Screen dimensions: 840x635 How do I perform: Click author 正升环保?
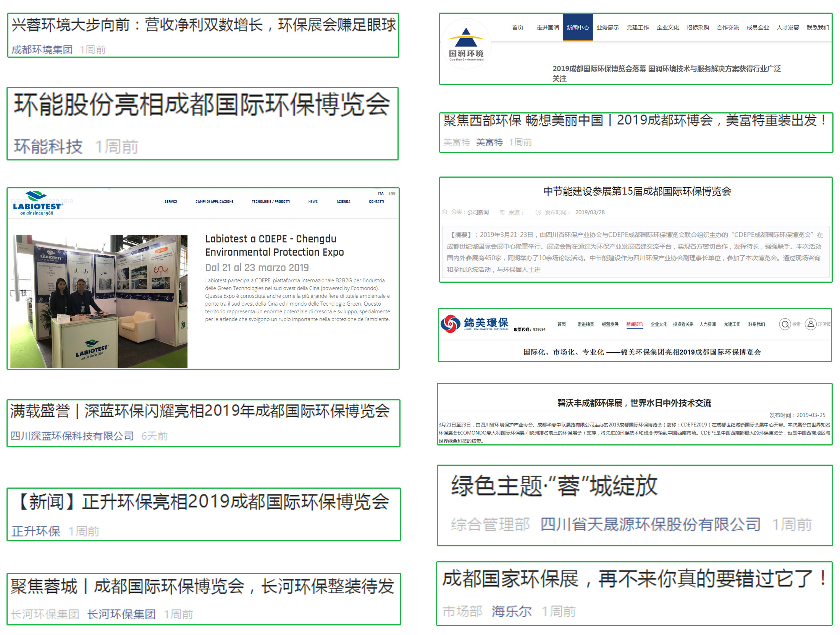(x=36, y=531)
